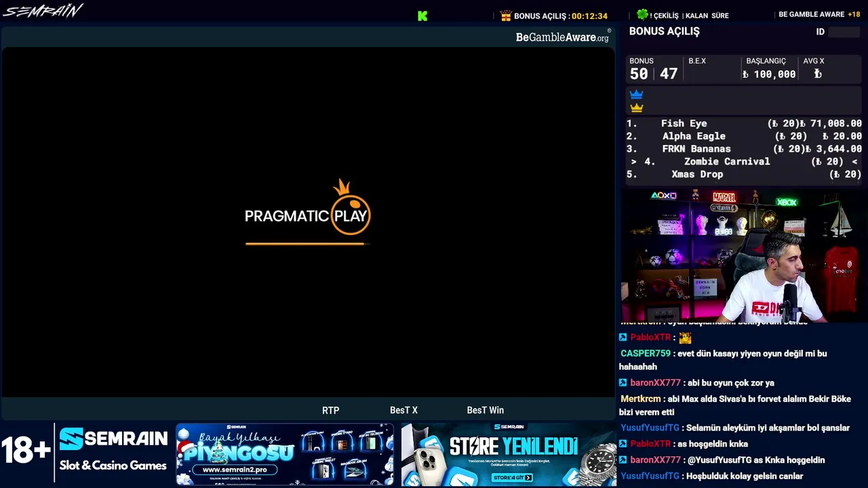Select the Fish Eye row in bonus list

pos(744,123)
